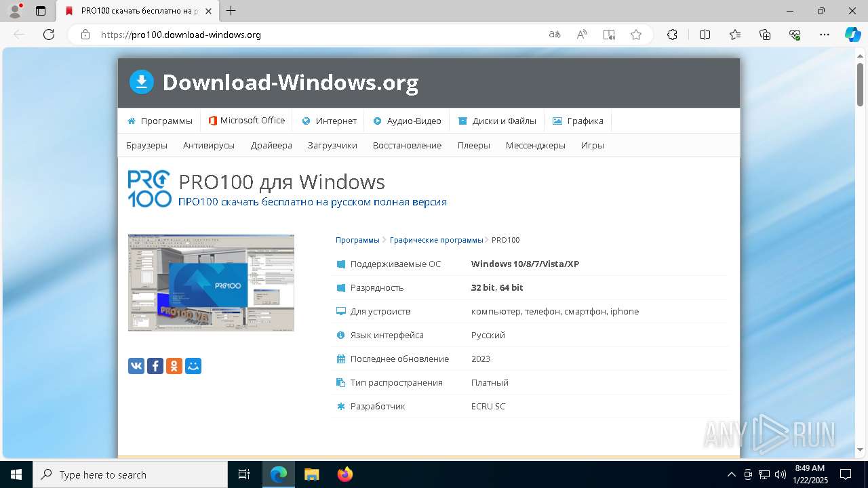The image size is (868, 488).
Task: Open the Программы menu
Action: click(160, 121)
